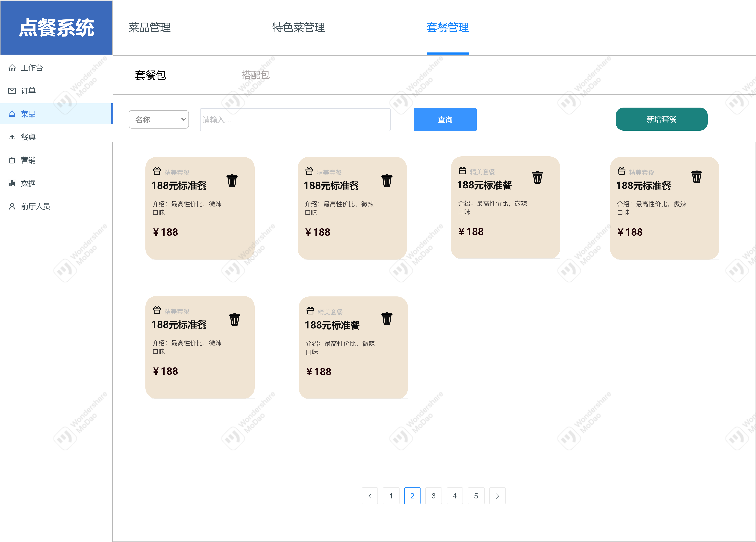Go to page 3
756x542 pixels.
pos(434,496)
